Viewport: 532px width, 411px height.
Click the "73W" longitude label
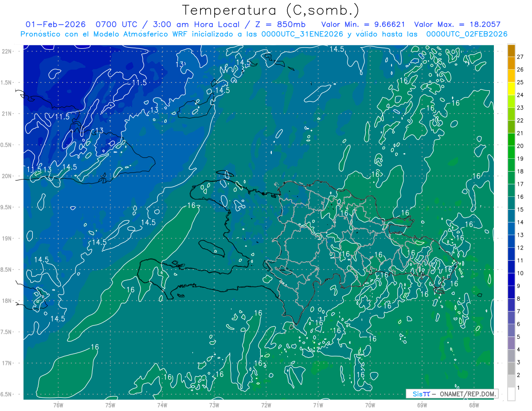pos(214,405)
